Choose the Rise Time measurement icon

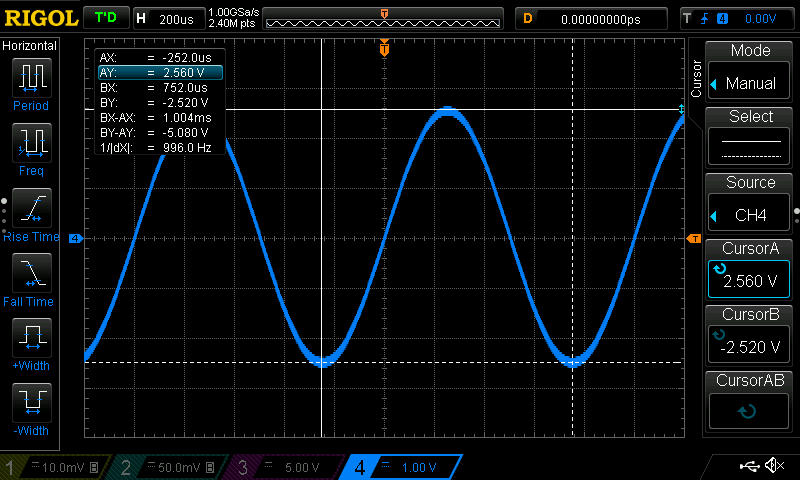pos(31,209)
